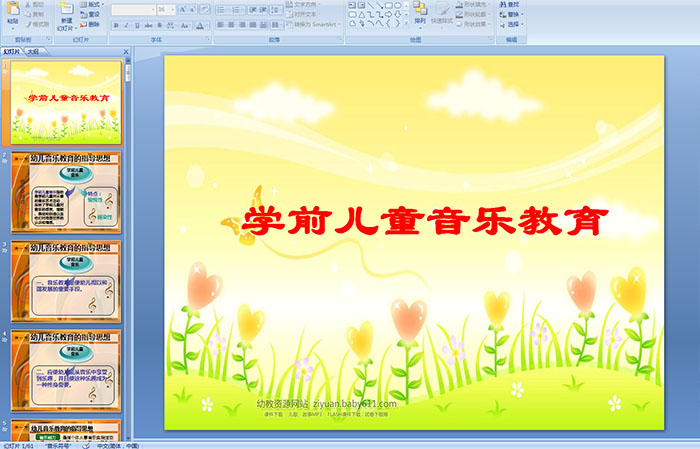Viewport: 700px width, 449px height.
Task: Center align paragraph text
Action: pos(231,25)
